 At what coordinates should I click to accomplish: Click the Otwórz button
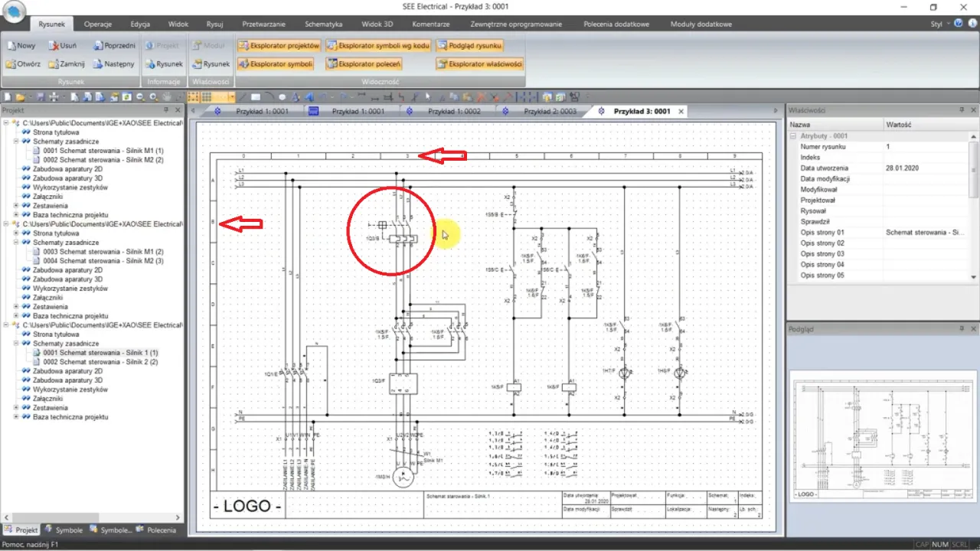tap(23, 64)
